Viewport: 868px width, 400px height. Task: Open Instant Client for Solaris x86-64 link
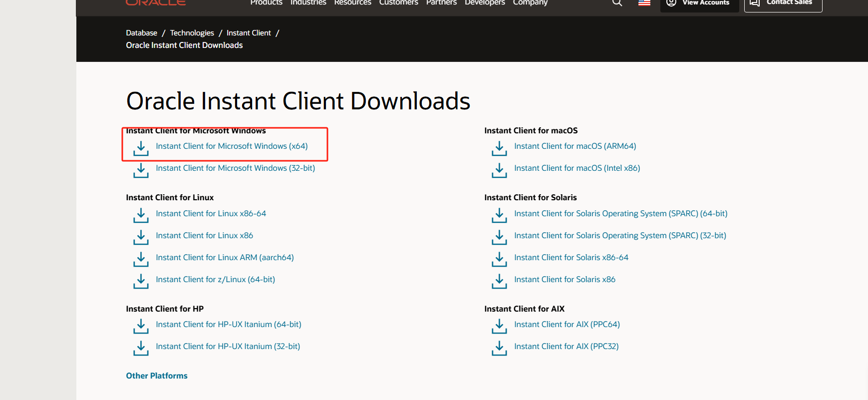(x=572, y=258)
